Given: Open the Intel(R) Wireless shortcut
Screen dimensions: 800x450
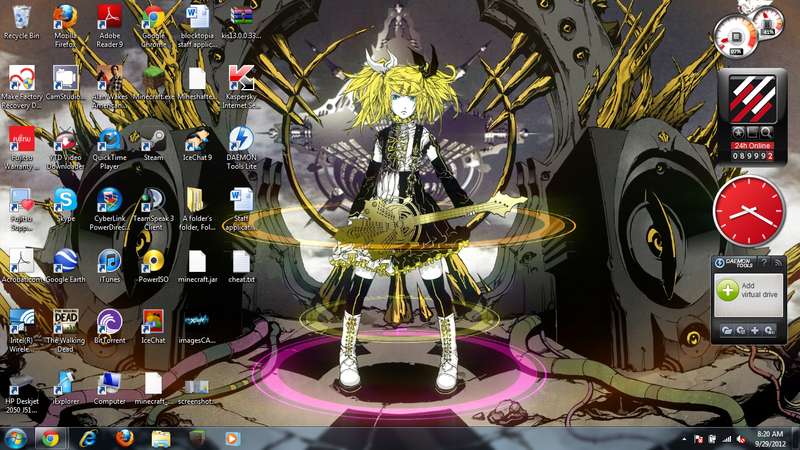Looking at the screenshot, I should (21, 331).
